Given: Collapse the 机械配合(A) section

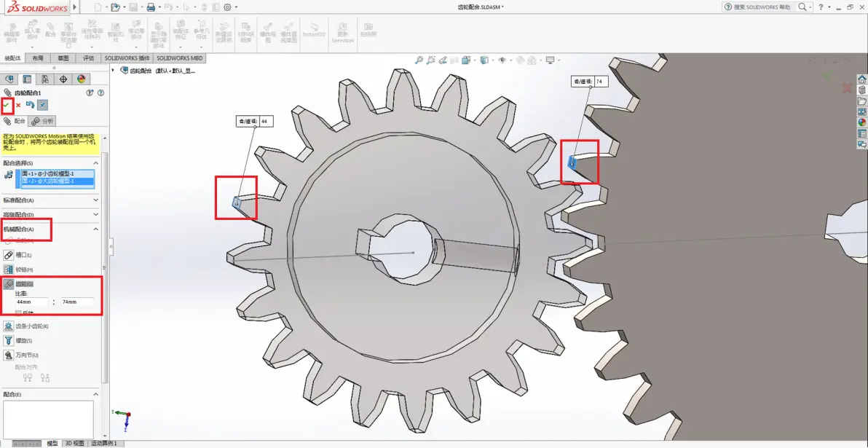Looking at the screenshot, I should [96, 229].
